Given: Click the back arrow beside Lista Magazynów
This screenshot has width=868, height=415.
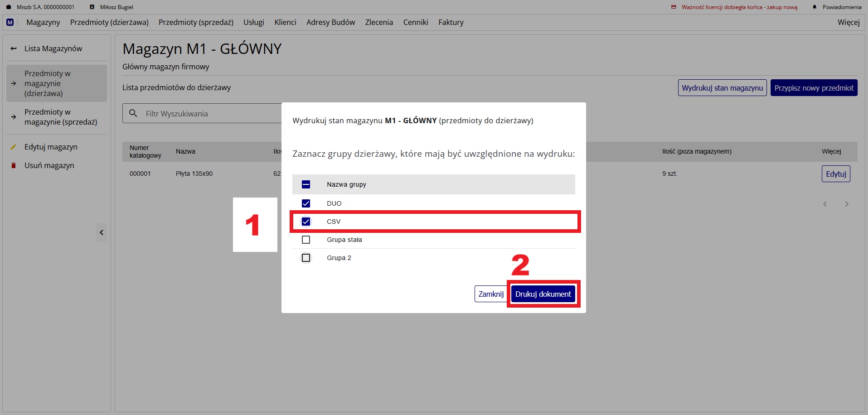Looking at the screenshot, I should coord(14,48).
